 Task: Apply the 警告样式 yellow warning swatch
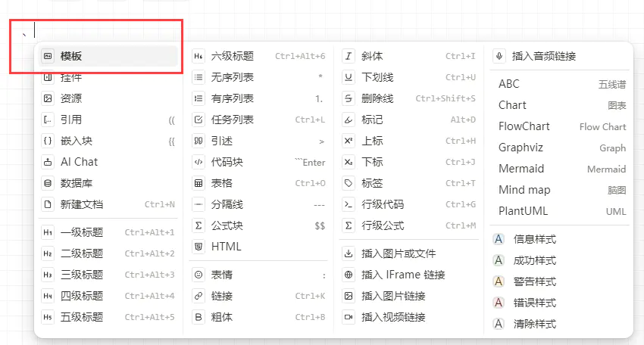(x=499, y=281)
